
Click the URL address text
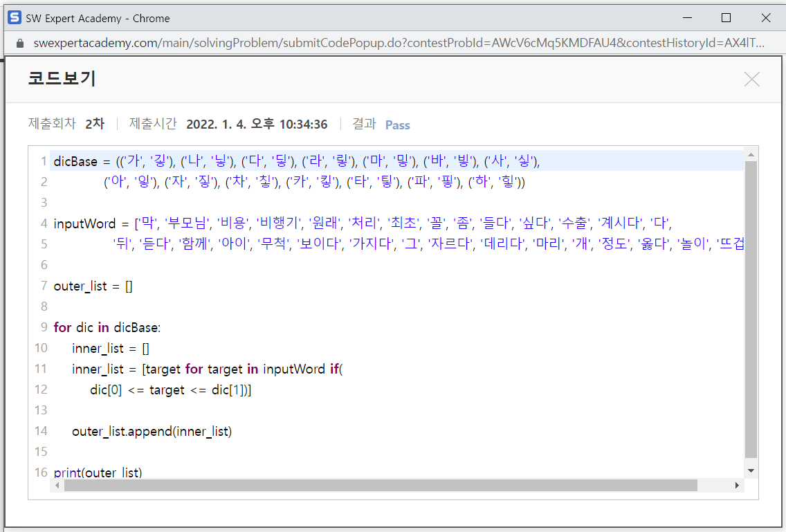[399, 43]
